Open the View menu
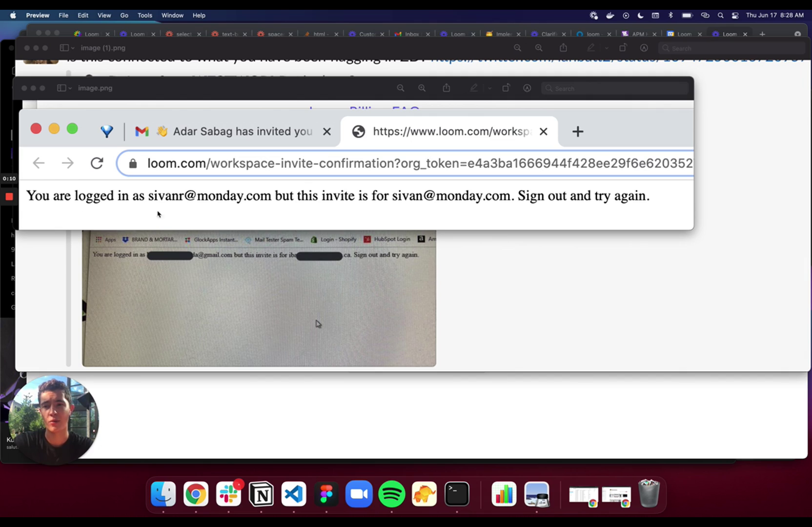 coord(104,15)
